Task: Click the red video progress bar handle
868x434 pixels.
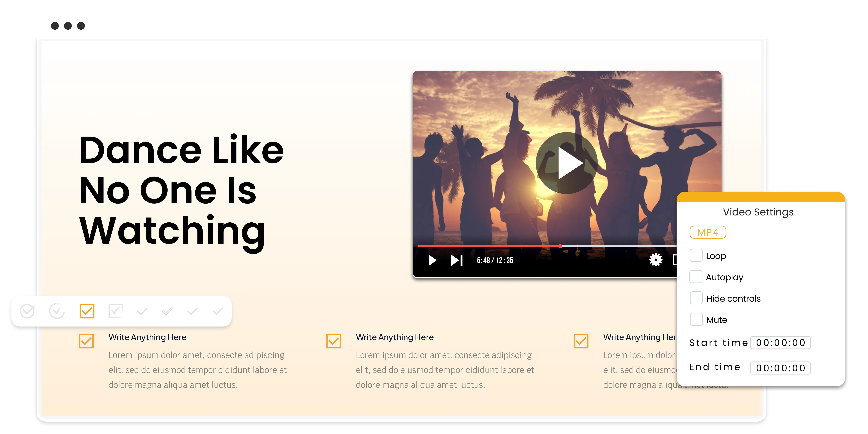Action: pyautogui.click(x=560, y=246)
